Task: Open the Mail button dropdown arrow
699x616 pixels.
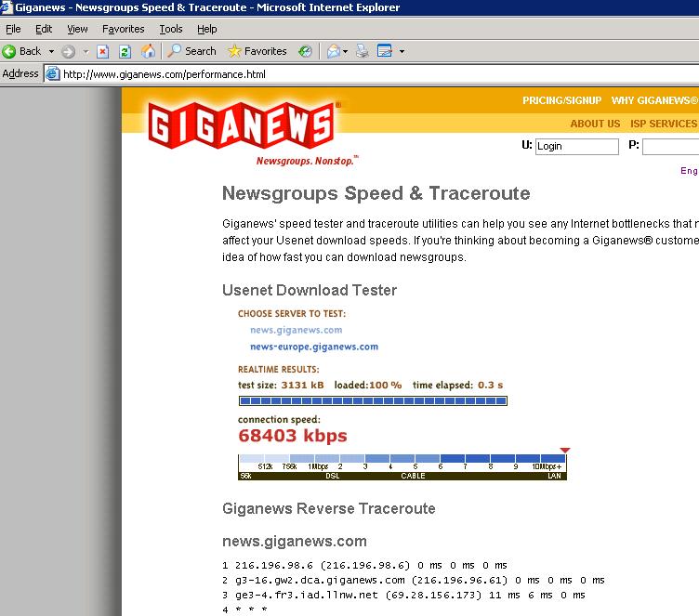Action: 345,51
